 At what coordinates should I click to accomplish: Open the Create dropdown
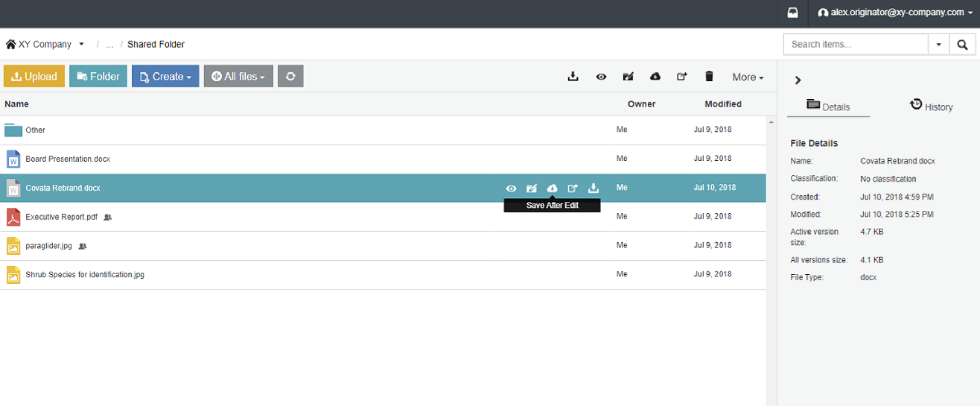coord(165,76)
